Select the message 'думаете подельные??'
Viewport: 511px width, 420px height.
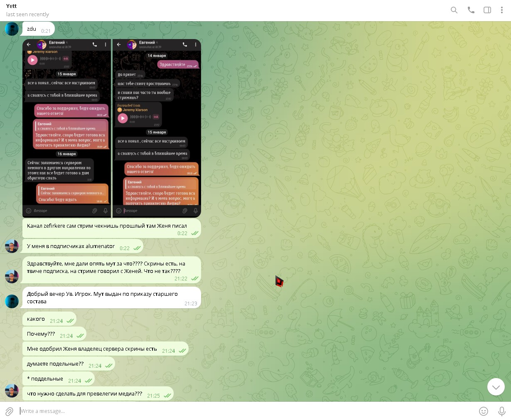(x=55, y=364)
